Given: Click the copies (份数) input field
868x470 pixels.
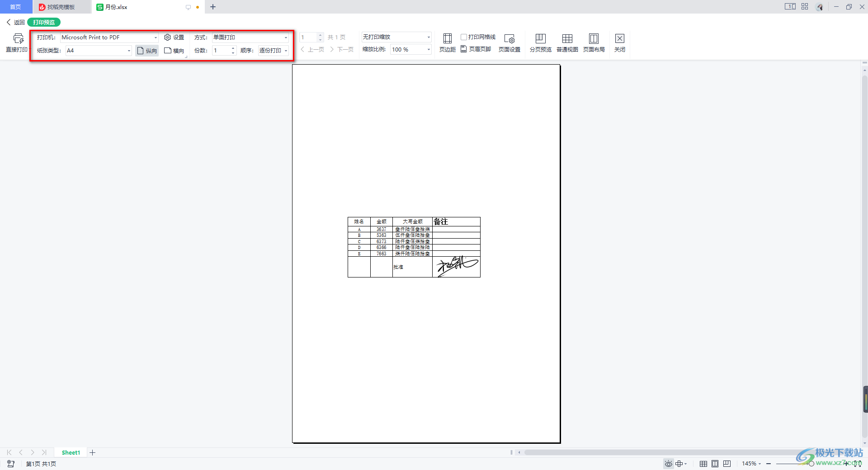Looking at the screenshot, I should pyautogui.click(x=222, y=51).
